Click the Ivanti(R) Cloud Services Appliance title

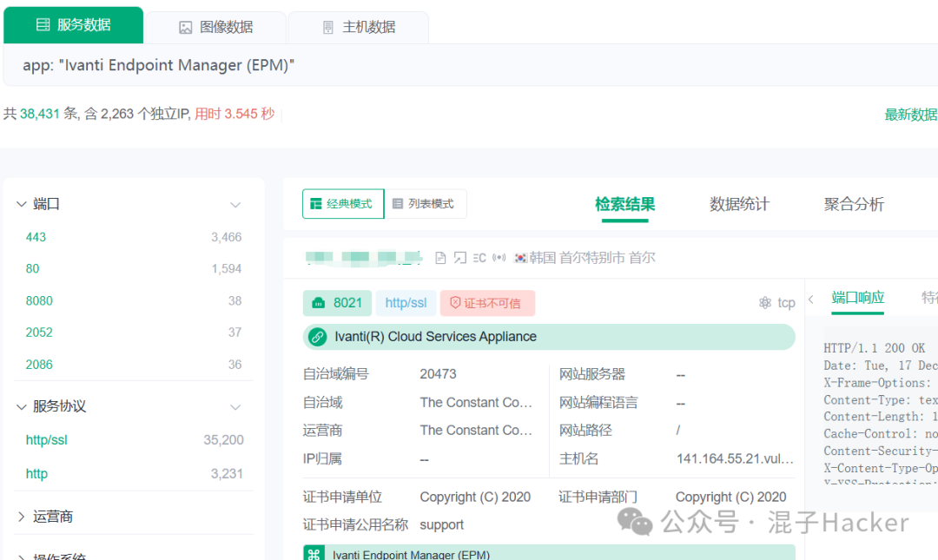[x=435, y=337]
